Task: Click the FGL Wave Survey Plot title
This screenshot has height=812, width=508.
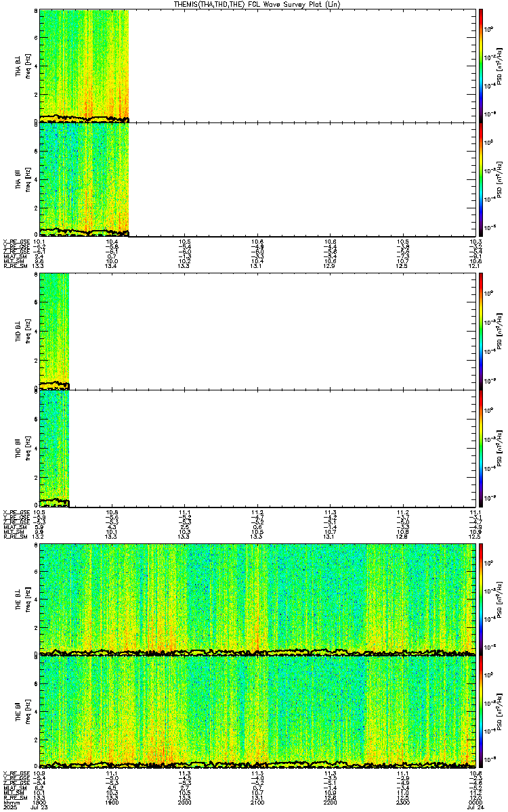Action: (x=257, y=4)
